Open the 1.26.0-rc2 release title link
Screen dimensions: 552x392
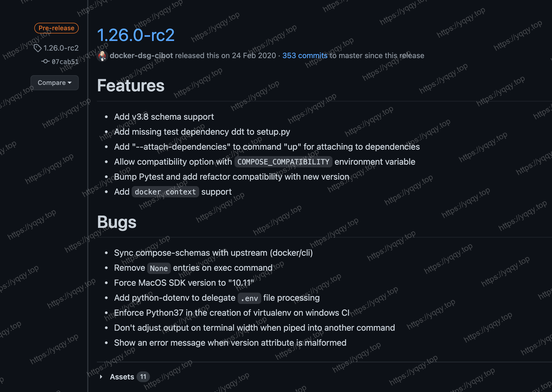click(x=136, y=35)
